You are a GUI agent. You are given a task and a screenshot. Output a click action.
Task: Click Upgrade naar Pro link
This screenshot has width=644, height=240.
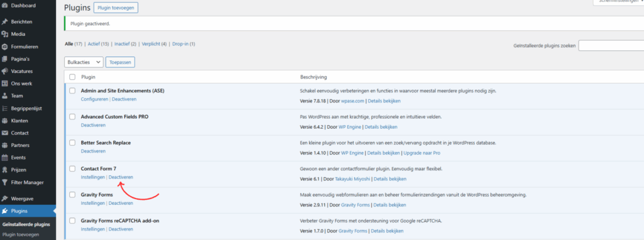422,153
